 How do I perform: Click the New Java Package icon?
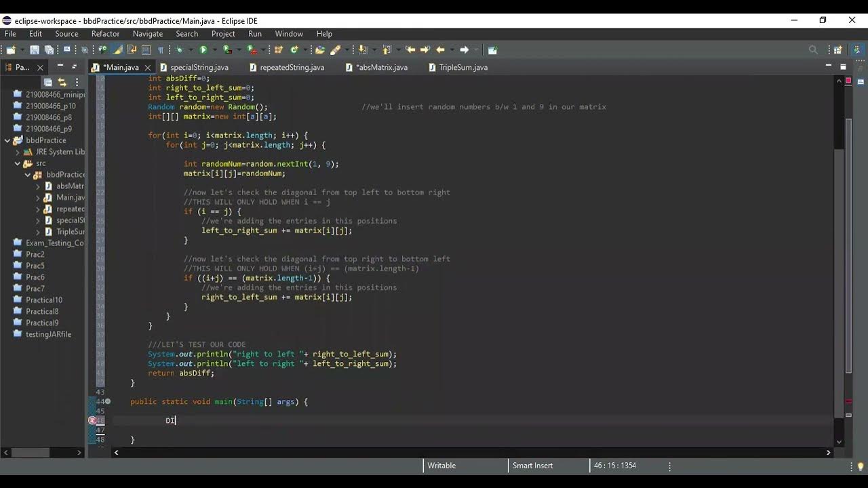click(x=279, y=49)
